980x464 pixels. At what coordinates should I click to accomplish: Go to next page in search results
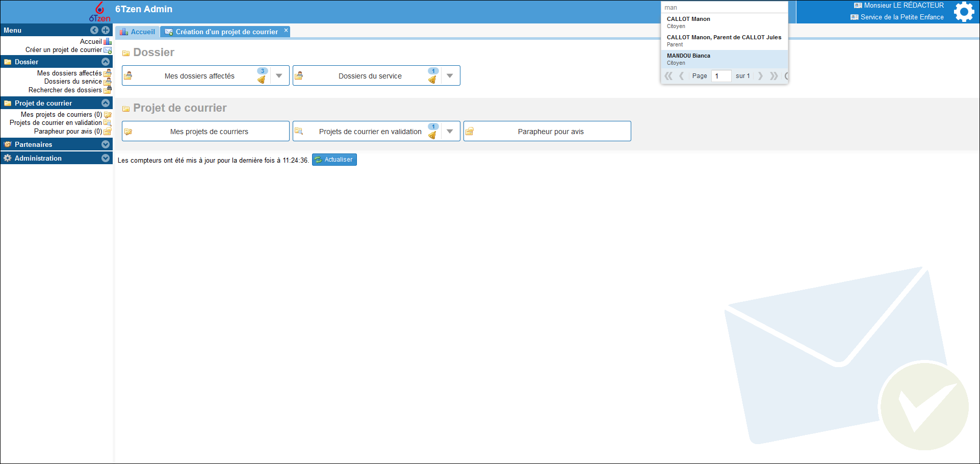tap(760, 76)
